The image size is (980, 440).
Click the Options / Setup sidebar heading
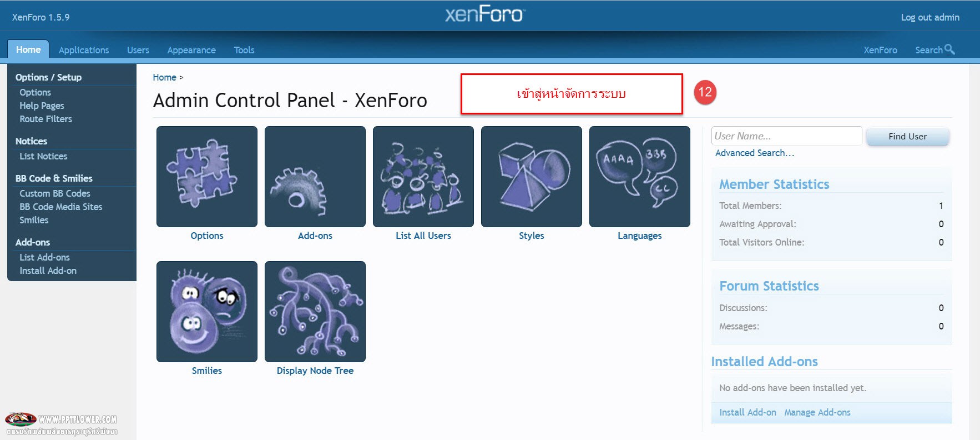coord(48,77)
